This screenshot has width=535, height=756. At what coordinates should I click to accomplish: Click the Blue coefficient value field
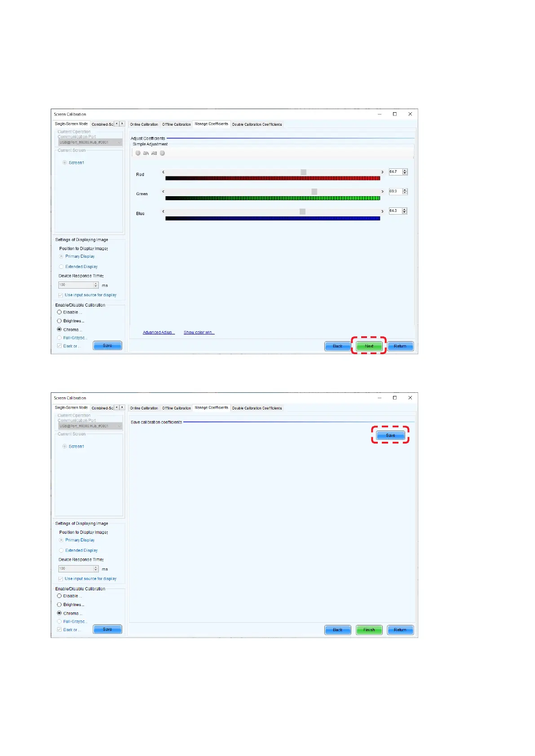click(x=395, y=211)
